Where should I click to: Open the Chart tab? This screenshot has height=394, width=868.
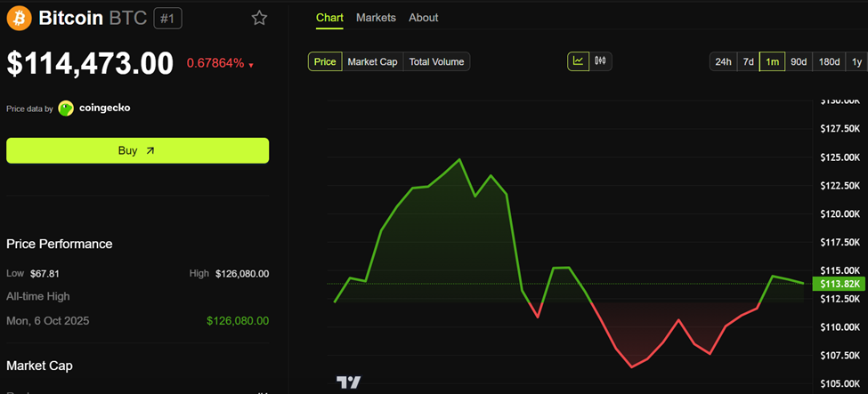click(329, 18)
